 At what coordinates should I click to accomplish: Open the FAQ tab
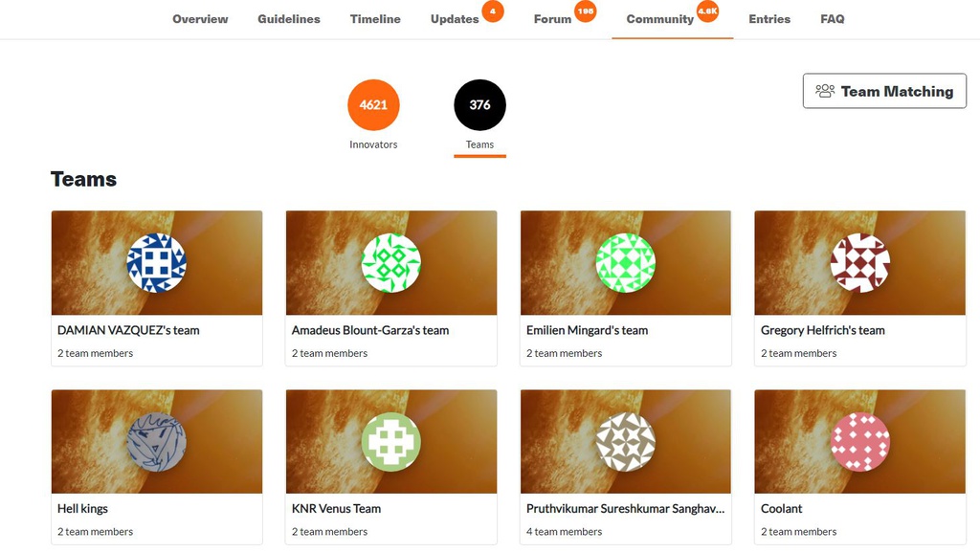(833, 19)
